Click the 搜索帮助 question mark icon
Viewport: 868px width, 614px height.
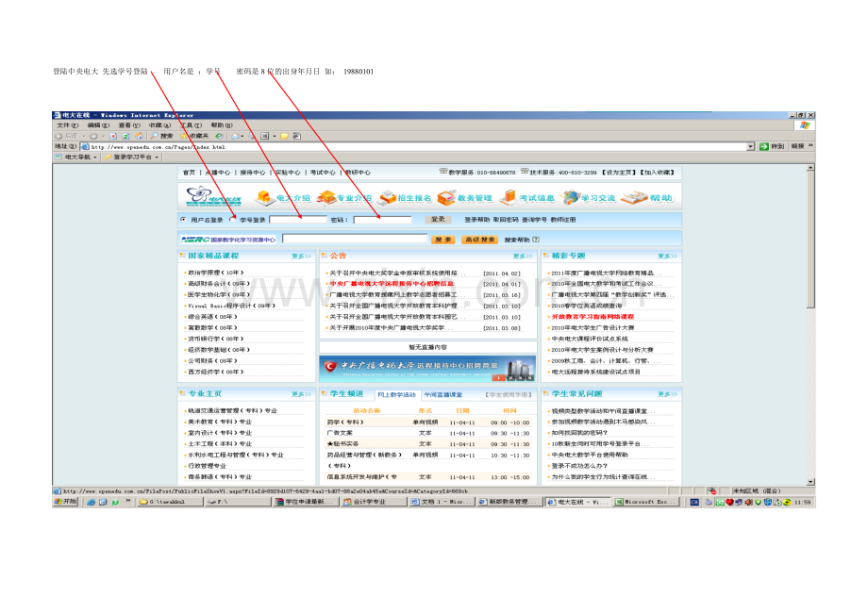(535, 240)
